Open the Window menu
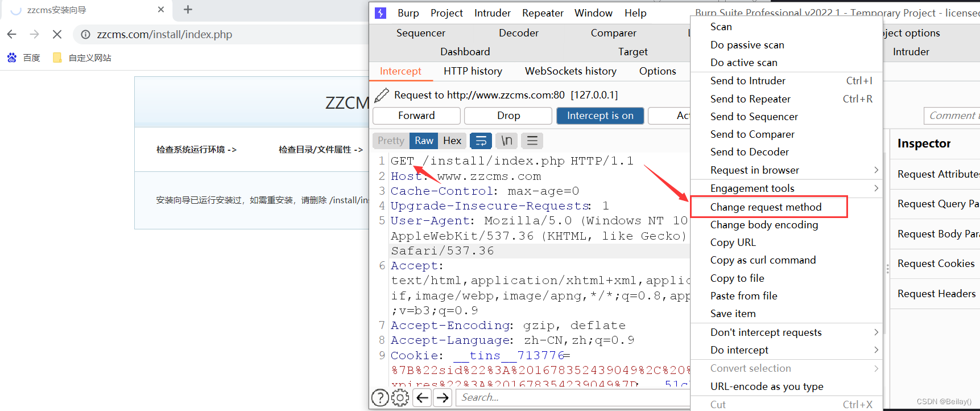 coord(593,13)
